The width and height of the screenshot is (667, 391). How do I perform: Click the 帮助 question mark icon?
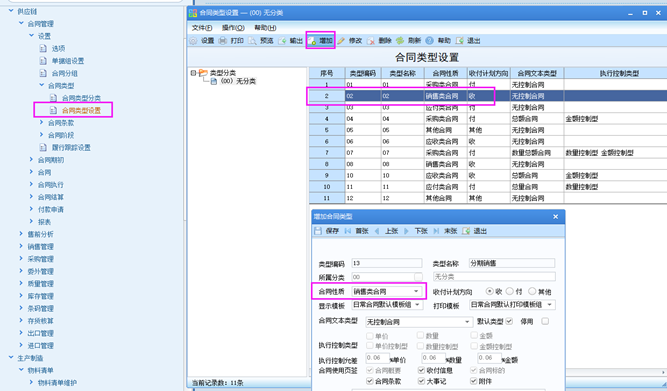(430, 41)
